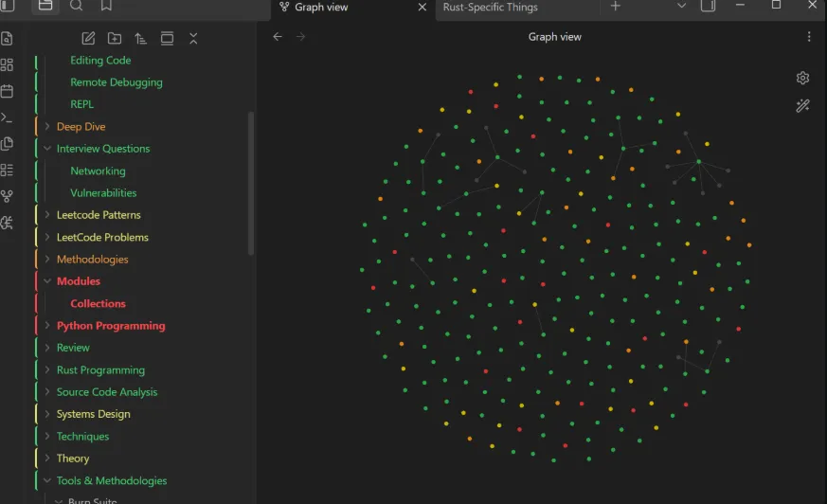Expand the Leetcode Patterns folder
This screenshot has width=827, height=504.
point(47,214)
